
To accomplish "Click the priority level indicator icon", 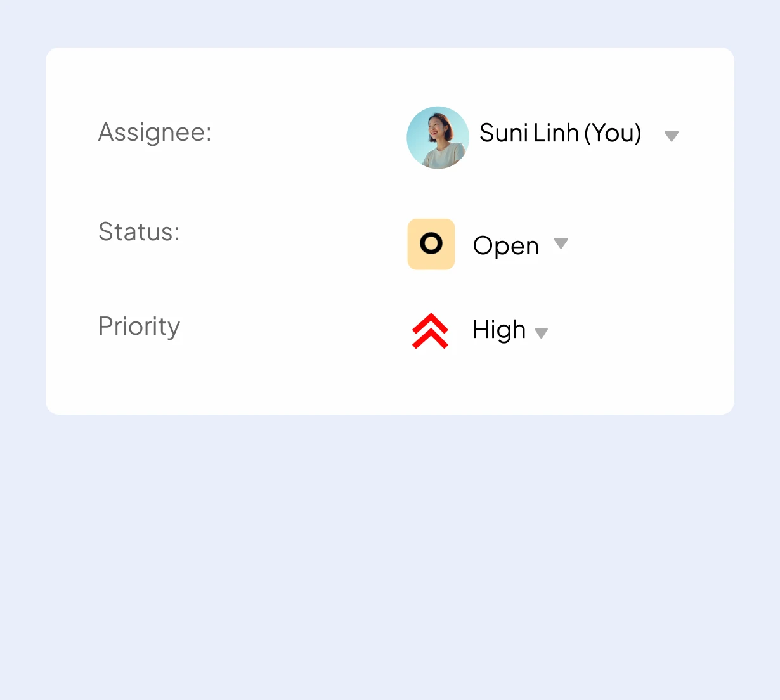I will (431, 330).
